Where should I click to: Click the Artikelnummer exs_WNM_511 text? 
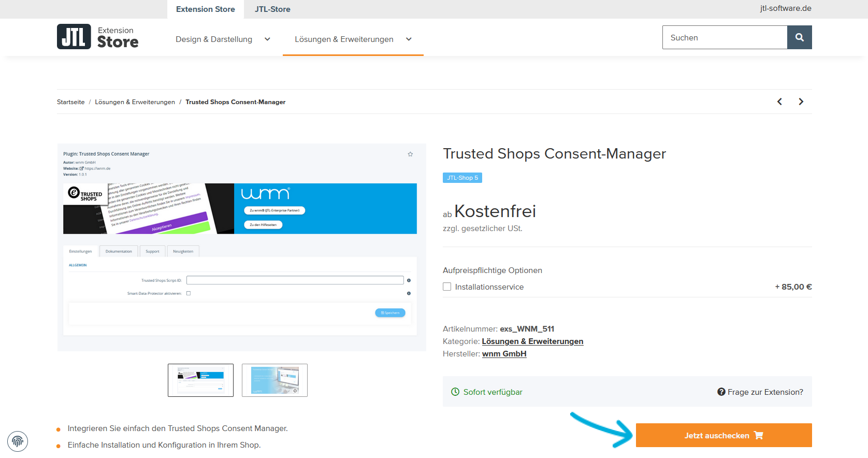498,329
